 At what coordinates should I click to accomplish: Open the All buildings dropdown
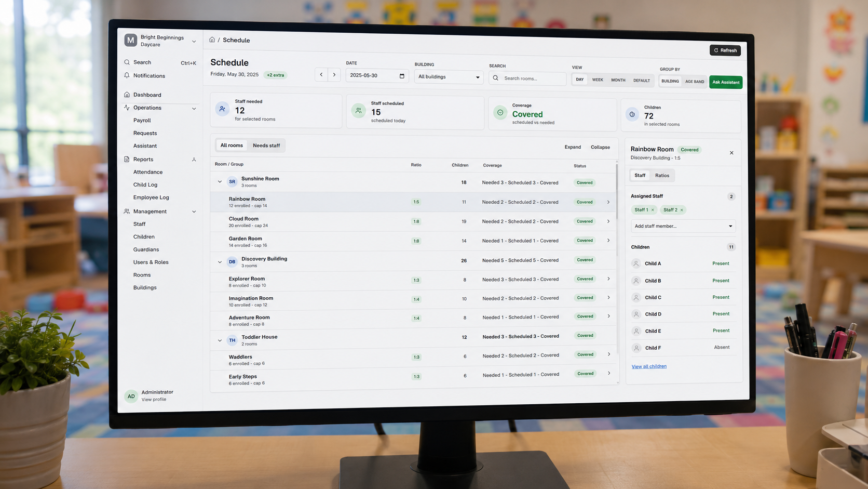449,77
